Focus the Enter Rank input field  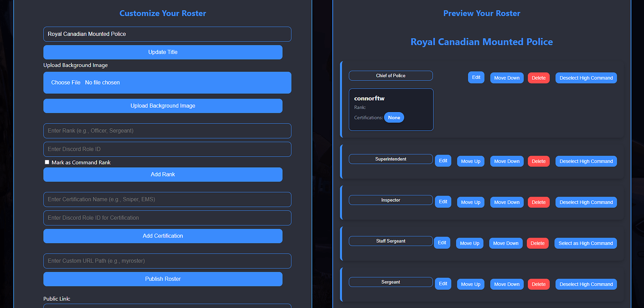point(167,131)
